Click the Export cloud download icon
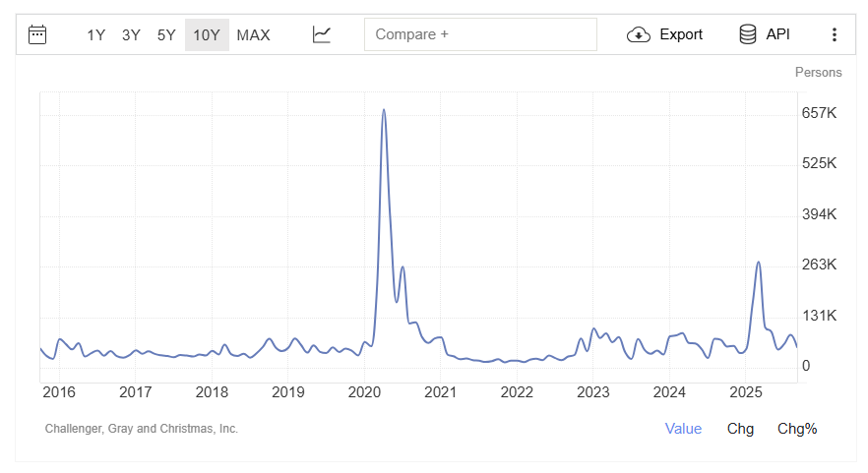This screenshot has width=868, height=473. click(639, 34)
